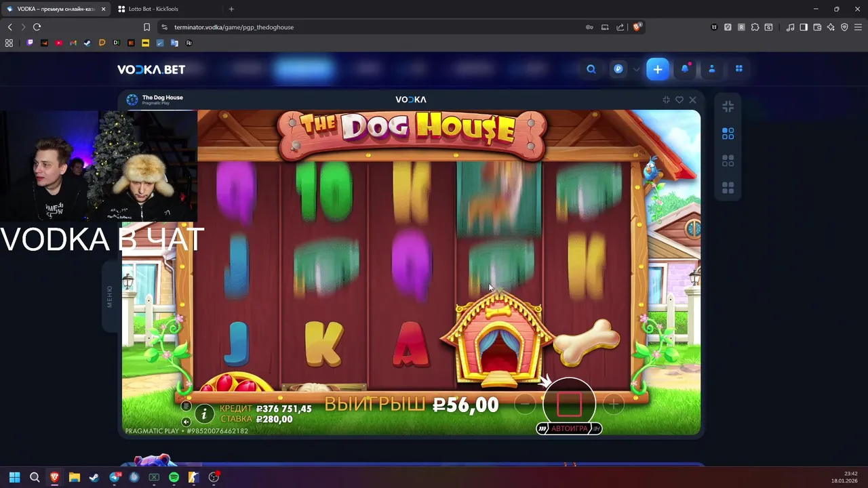Open the slot hamburger menu icon
This screenshot has height=488, width=868.
[186, 407]
